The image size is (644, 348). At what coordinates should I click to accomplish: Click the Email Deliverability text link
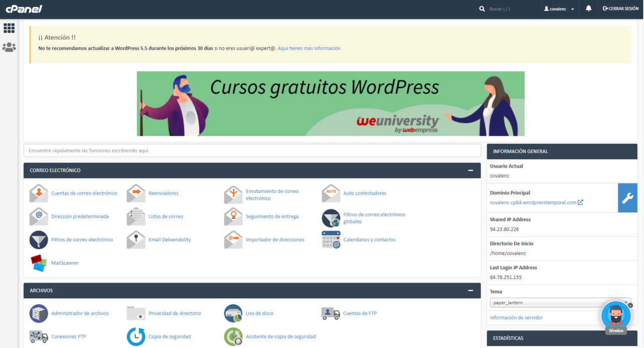pyautogui.click(x=170, y=240)
